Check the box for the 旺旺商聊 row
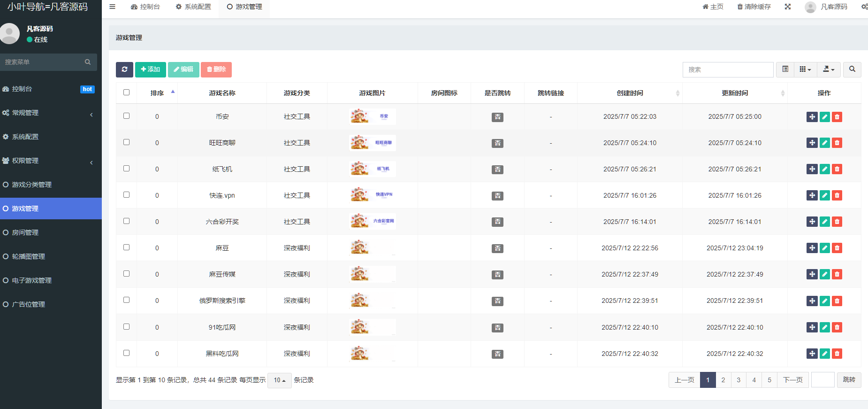 point(126,142)
